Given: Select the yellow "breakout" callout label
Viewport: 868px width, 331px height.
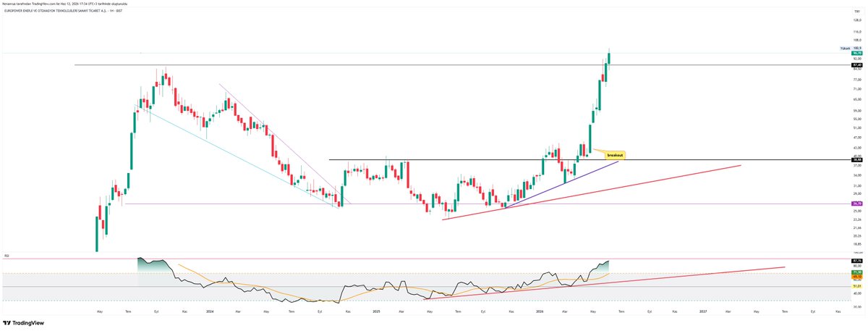Looking at the screenshot, I should (615, 155).
